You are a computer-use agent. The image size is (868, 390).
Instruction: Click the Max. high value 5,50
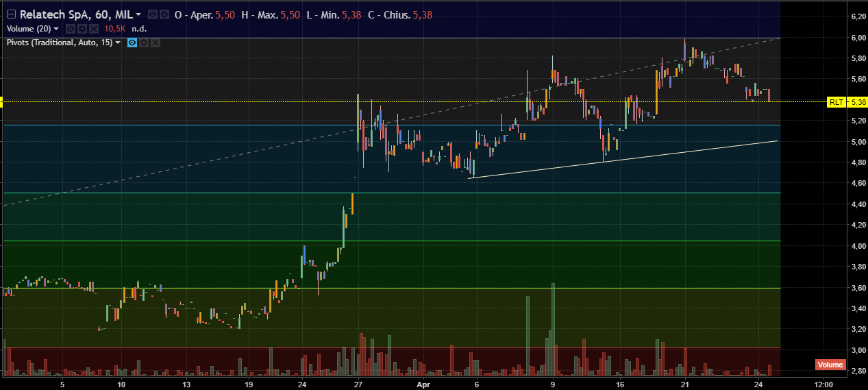tap(290, 14)
